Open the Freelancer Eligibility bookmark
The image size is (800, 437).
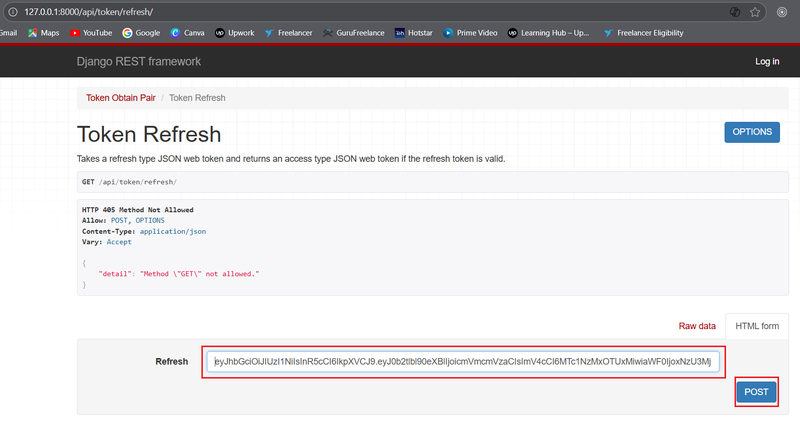point(643,33)
